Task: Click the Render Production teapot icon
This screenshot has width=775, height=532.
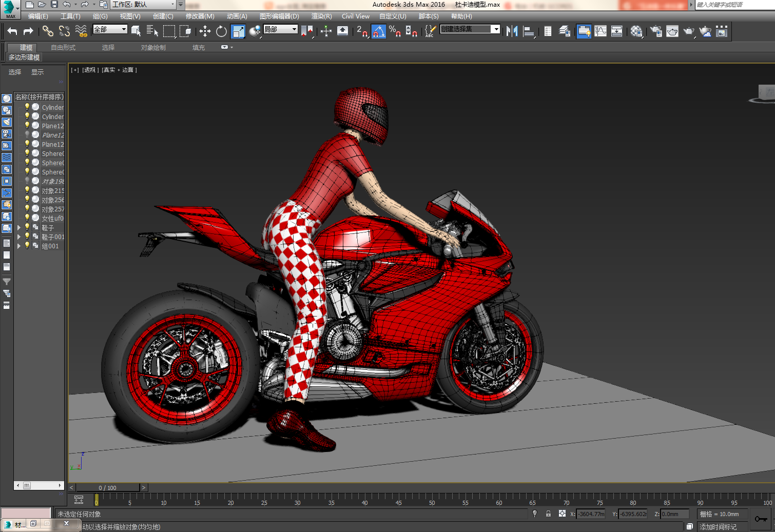Action: [689, 31]
